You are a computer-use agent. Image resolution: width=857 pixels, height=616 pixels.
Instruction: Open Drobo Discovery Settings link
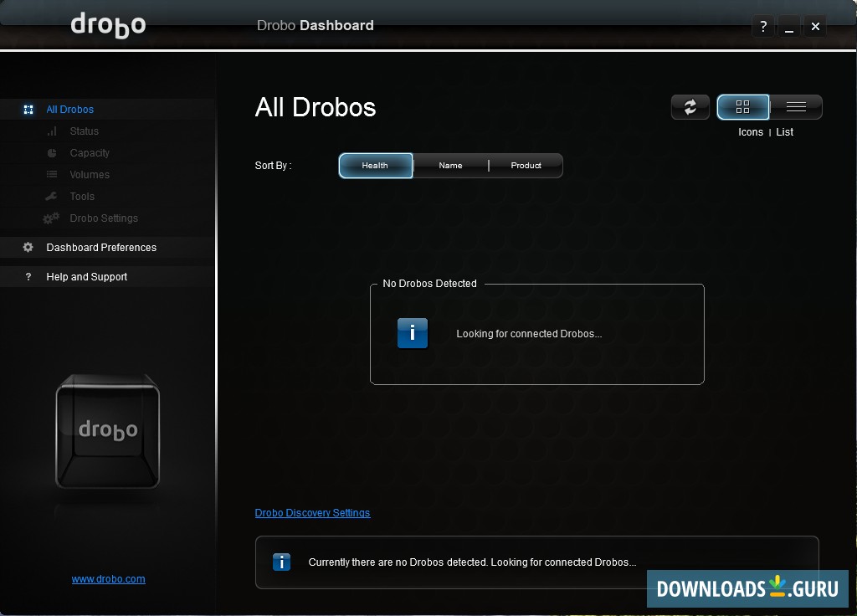(312, 512)
